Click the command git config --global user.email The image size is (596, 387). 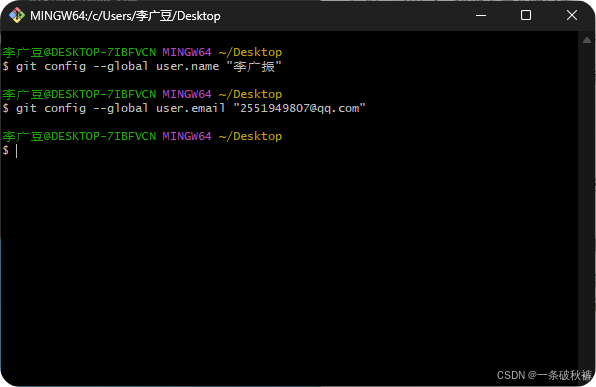click(121, 108)
